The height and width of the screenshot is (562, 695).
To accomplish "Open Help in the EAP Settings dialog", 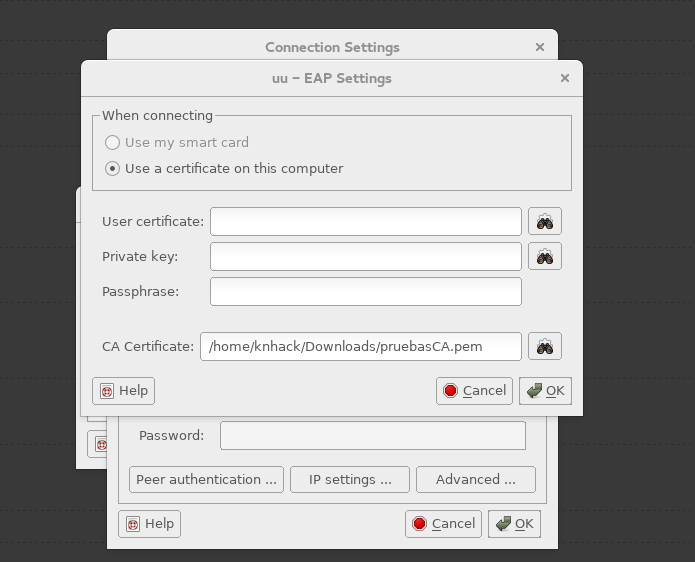I will (x=123, y=391).
